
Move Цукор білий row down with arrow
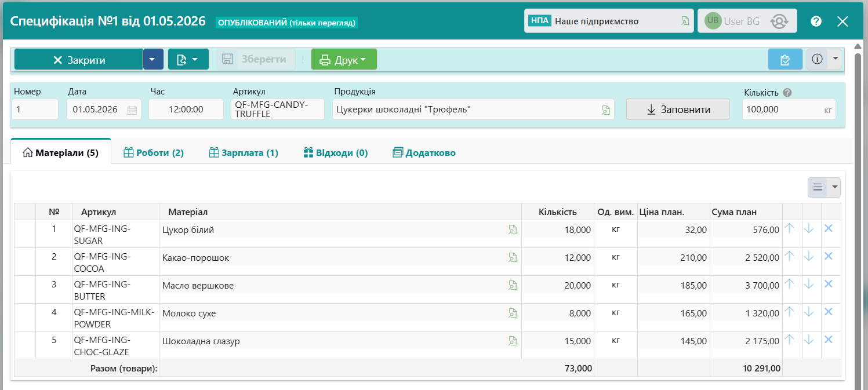(809, 228)
